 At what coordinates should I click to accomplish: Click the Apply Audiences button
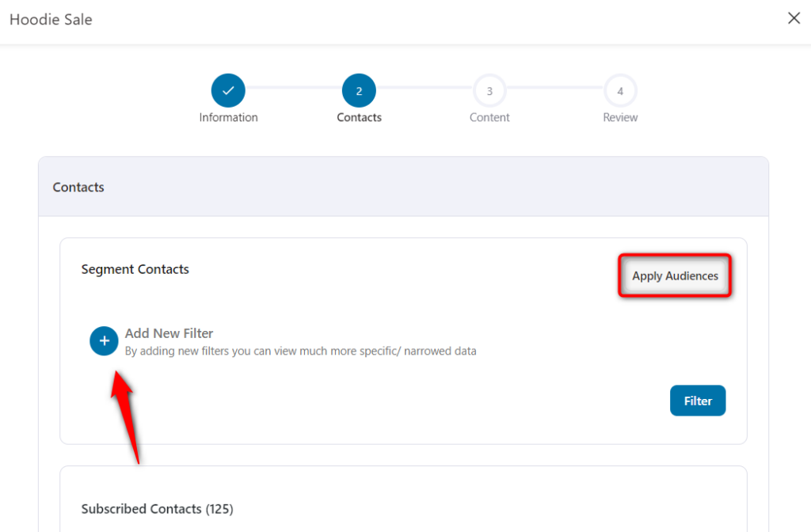675,275
